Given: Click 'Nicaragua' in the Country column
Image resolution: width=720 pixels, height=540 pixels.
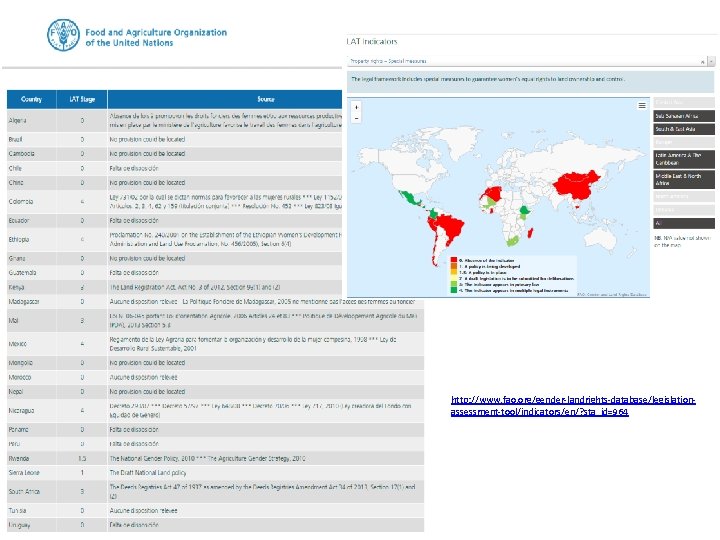Looking at the screenshot, I should point(21,411).
